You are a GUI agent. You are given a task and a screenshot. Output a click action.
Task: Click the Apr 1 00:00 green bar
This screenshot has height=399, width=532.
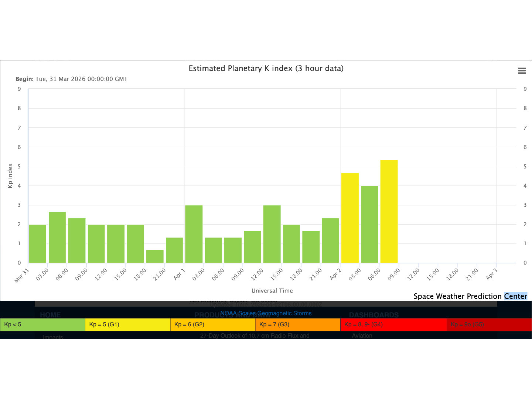pyautogui.click(x=194, y=234)
